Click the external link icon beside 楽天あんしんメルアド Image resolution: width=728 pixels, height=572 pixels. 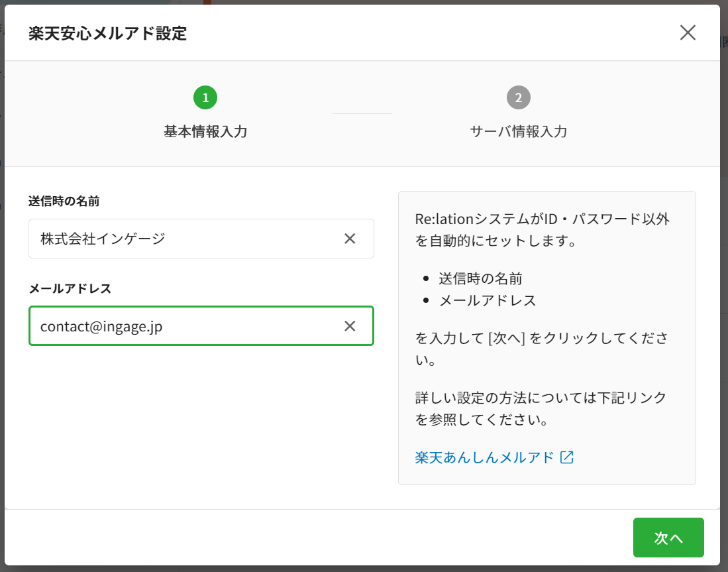[x=566, y=457]
